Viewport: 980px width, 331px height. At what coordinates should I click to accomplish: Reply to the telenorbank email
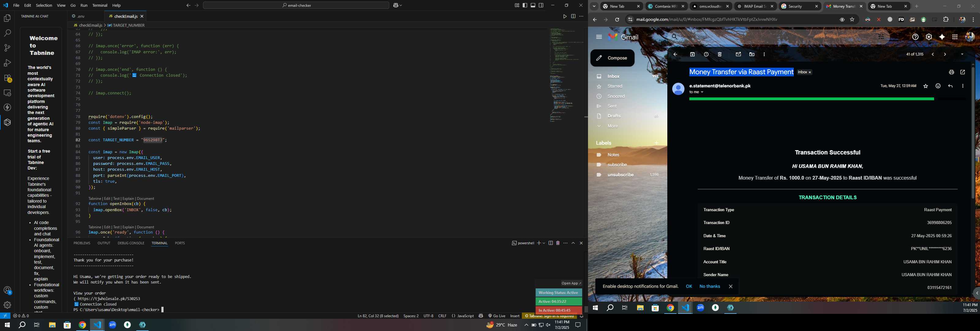(950, 86)
